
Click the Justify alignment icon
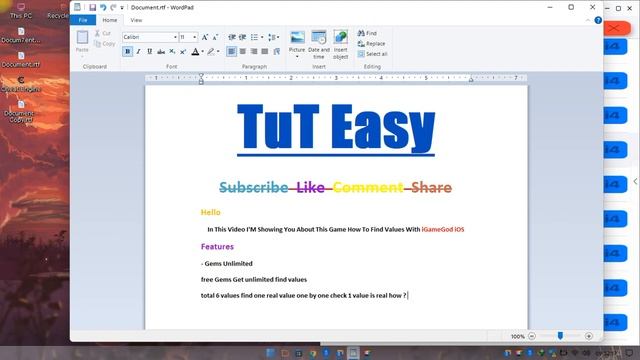(265, 51)
